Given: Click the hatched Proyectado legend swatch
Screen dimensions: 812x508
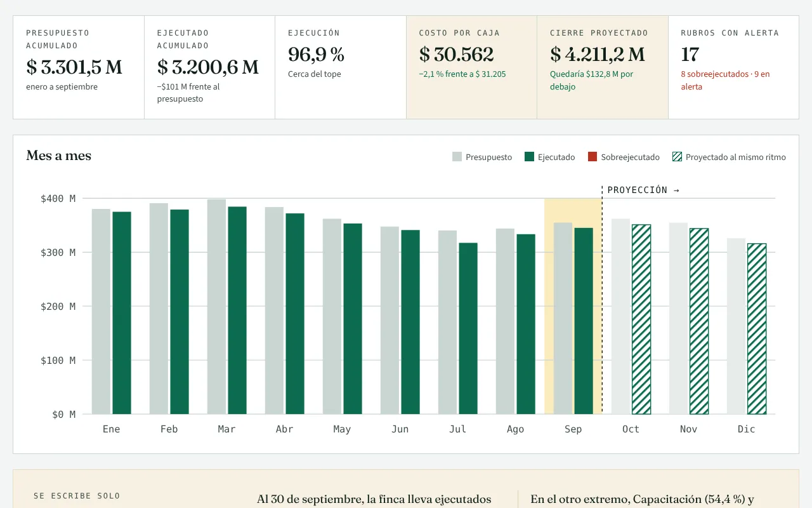Looking at the screenshot, I should coord(677,157).
